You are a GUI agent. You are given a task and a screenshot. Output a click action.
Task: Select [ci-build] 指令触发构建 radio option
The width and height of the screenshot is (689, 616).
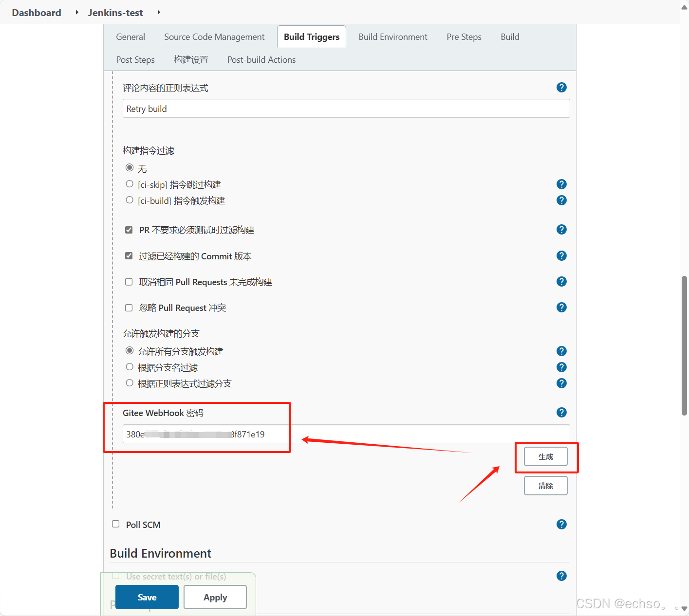pyautogui.click(x=130, y=200)
